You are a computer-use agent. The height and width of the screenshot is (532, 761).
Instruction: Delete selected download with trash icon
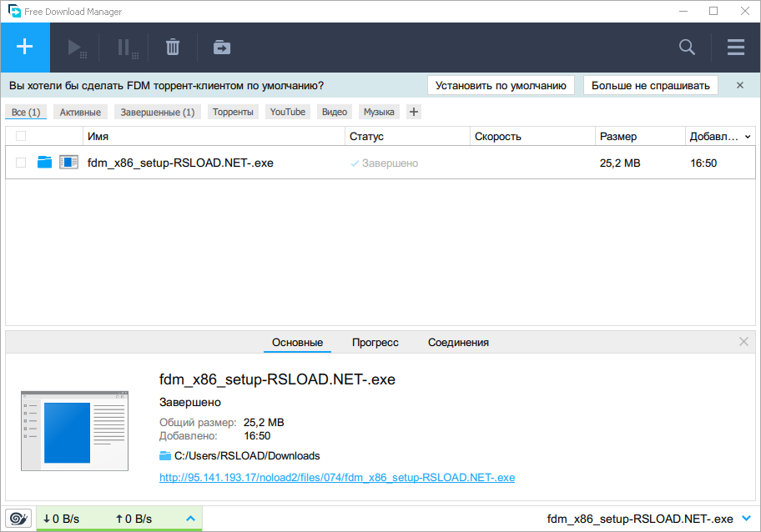pyautogui.click(x=173, y=47)
